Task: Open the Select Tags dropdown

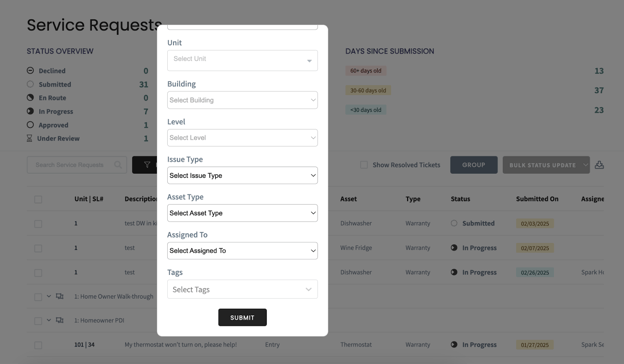Action: coord(242,289)
